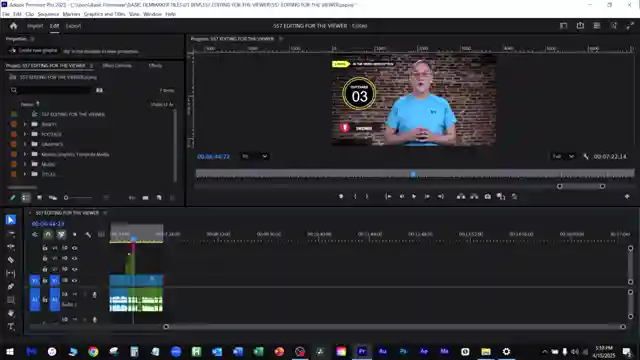Expand the Music bin
This screenshot has height=360, width=640.
[24, 164]
